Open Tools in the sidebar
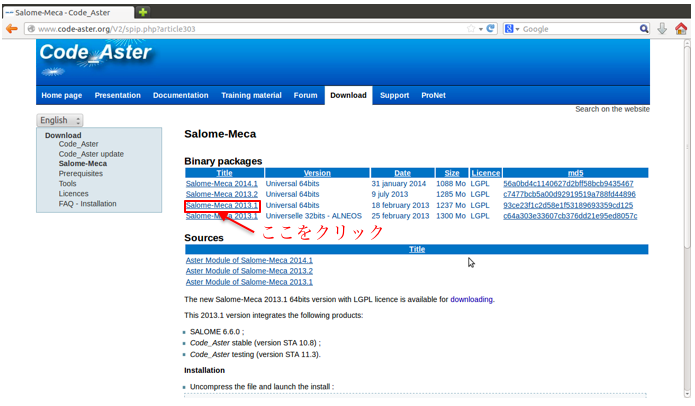 pyautogui.click(x=67, y=183)
